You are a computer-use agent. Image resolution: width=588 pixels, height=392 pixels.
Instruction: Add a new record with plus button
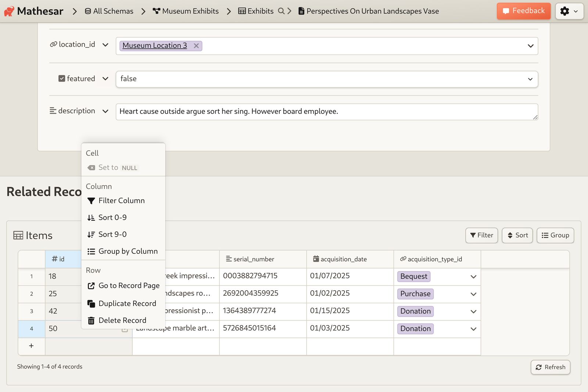tap(32, 346)
